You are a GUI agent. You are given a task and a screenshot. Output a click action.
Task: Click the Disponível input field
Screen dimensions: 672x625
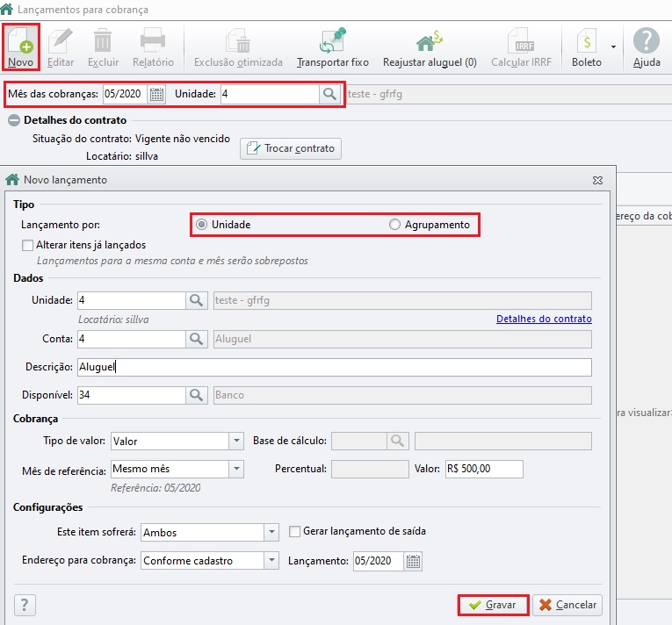tap(132, 395)
